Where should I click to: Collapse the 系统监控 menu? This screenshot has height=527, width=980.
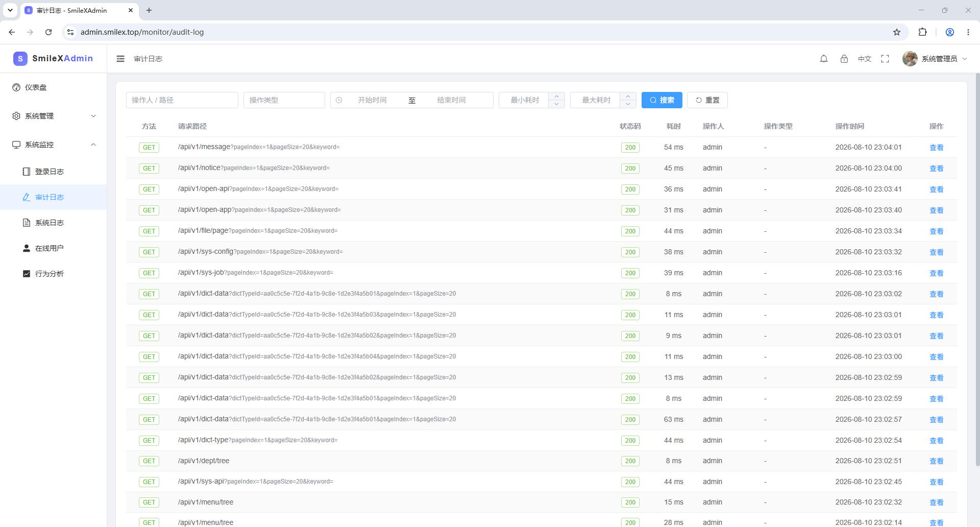(x=54, y=145)
